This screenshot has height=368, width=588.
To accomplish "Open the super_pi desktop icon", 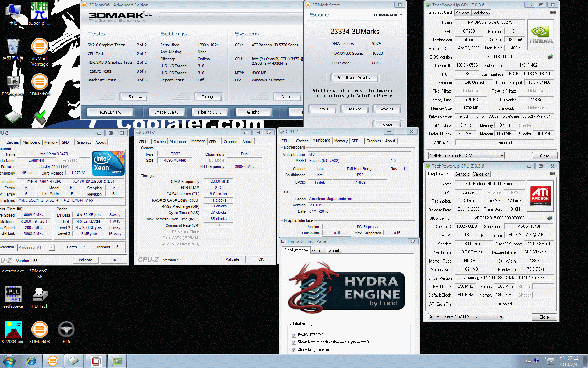I will [x=40, y=13].
